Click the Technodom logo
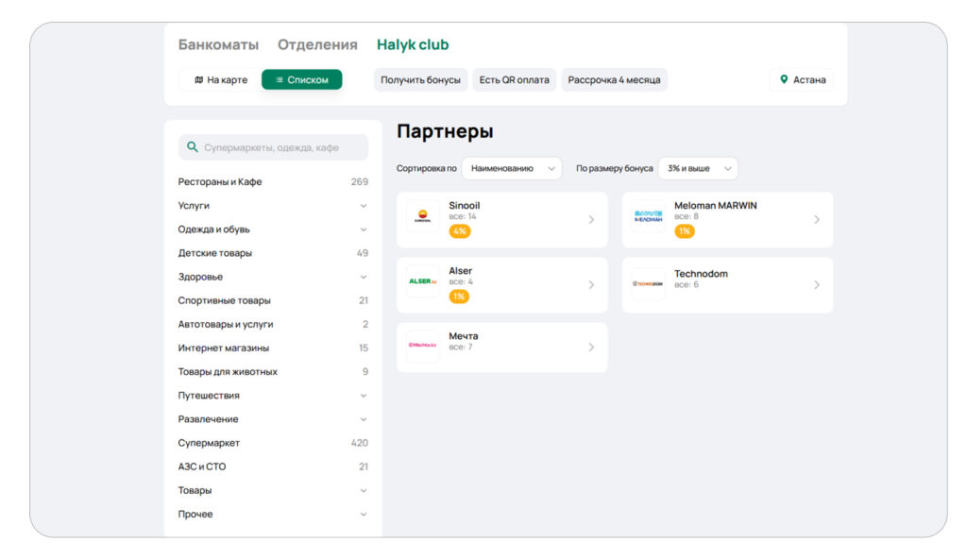Viewport: 967px width, 560px height. 648,283
